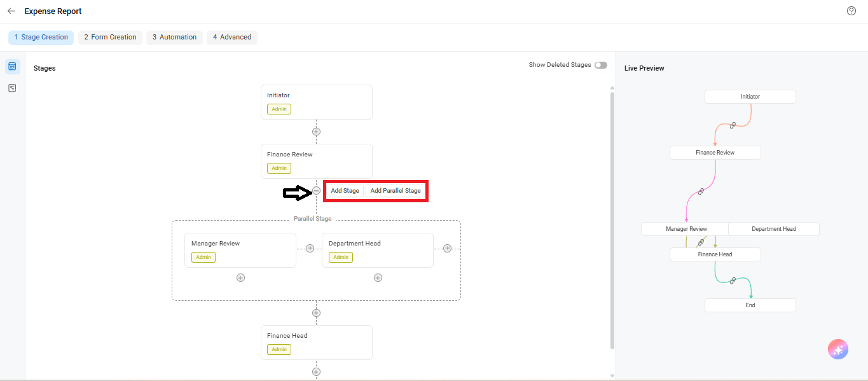This screenshot has height=381, width=868.
Task: Toggle Show Deleted Stages switch
Action: click(600, 65)
